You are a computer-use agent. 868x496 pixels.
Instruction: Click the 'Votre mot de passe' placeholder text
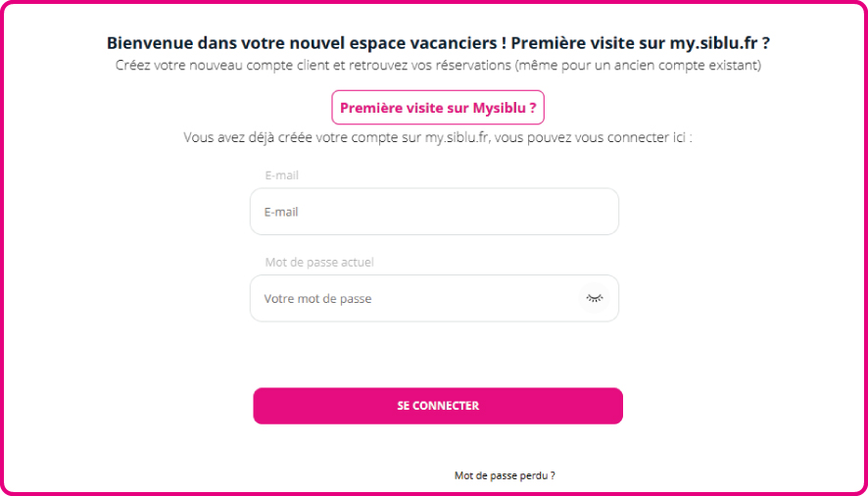pyautogui.click(x=317, y=299)
